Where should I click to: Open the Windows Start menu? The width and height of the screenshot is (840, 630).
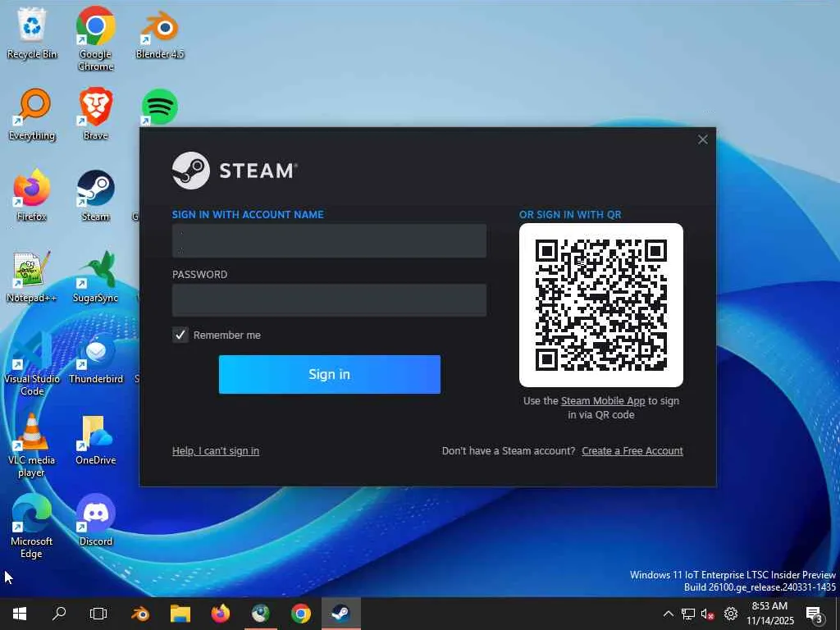tap(20, 614)
